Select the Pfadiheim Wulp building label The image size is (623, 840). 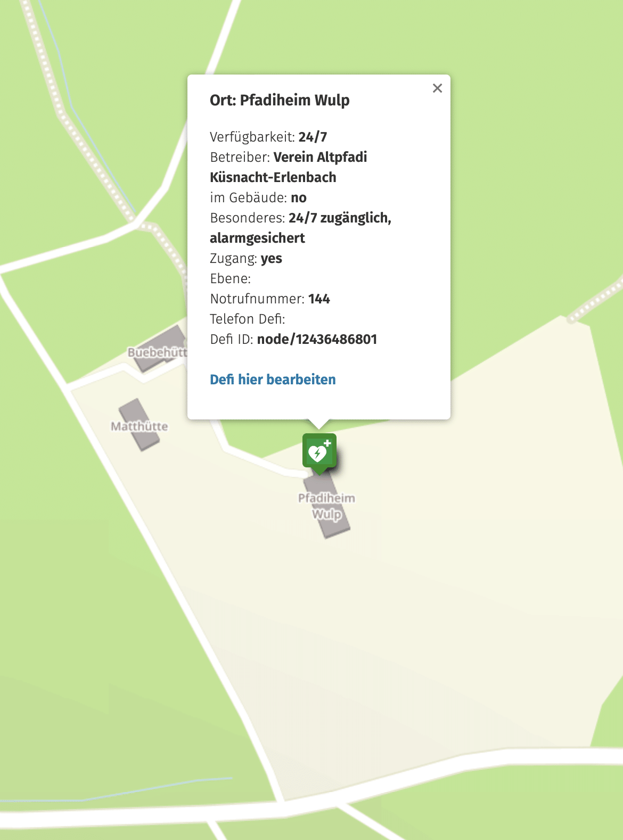point(326,506)
